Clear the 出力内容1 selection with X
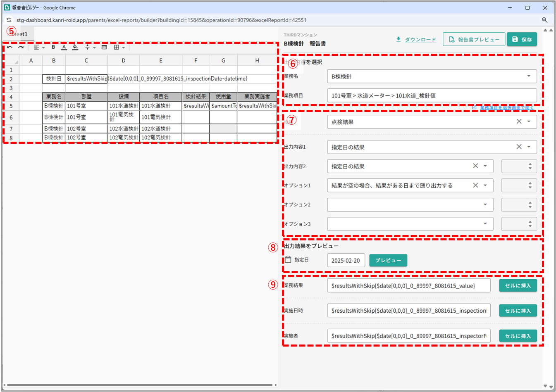The height and width of the screenshot is (392, 556). click(519, 147)
